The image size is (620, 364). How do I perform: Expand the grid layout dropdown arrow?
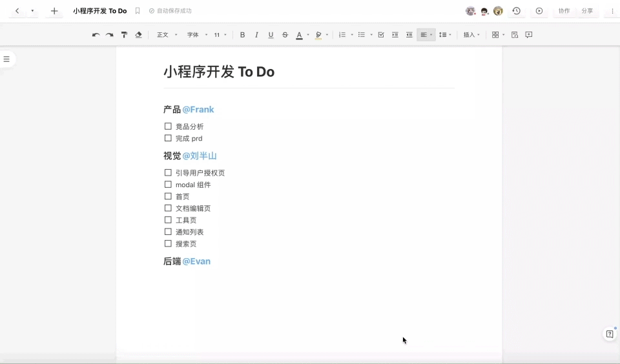pyautogui.click(x=503, y=35)
